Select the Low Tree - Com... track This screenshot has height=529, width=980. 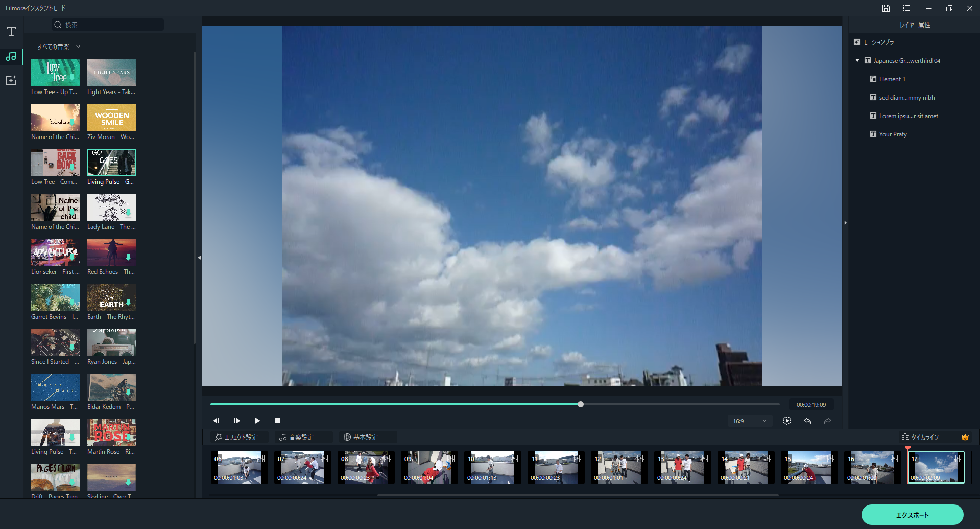[56, 163]
